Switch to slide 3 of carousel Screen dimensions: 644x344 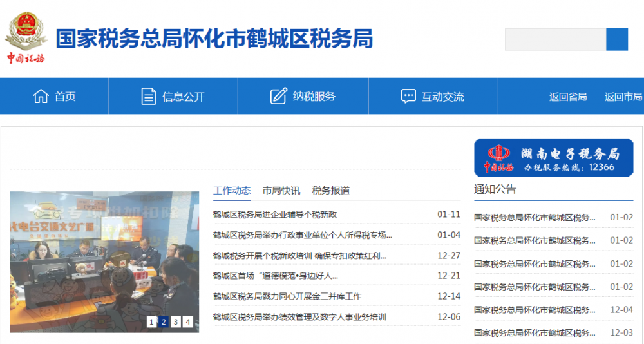[x=176, y=321]
